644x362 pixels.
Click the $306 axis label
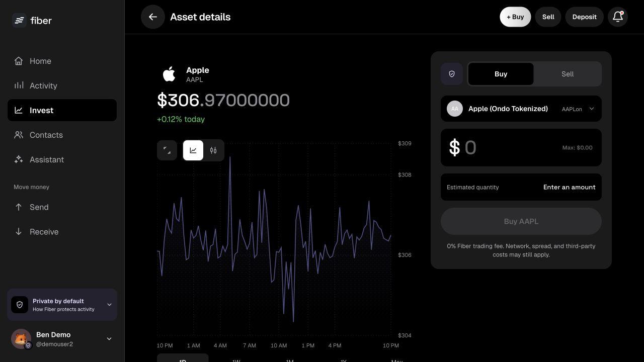[405, 255]
